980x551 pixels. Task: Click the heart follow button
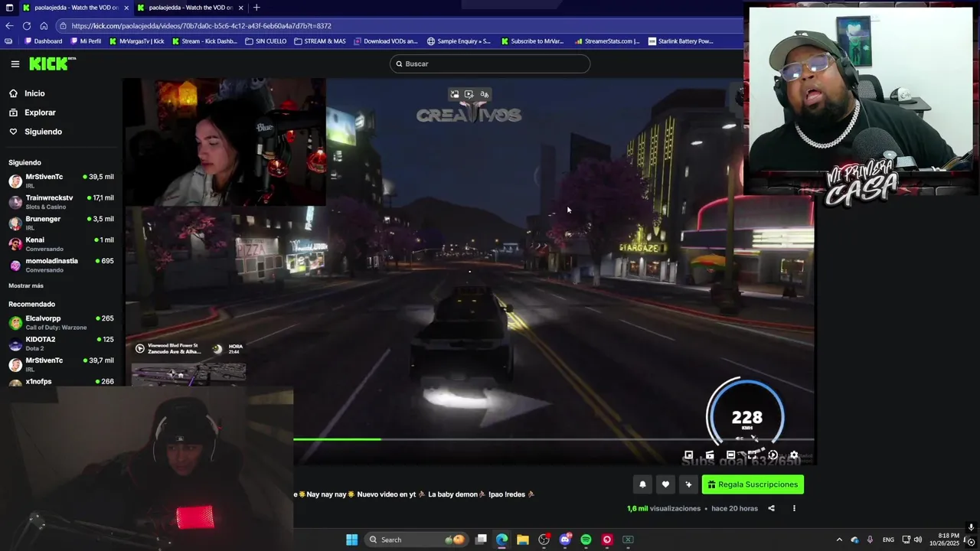665,484
